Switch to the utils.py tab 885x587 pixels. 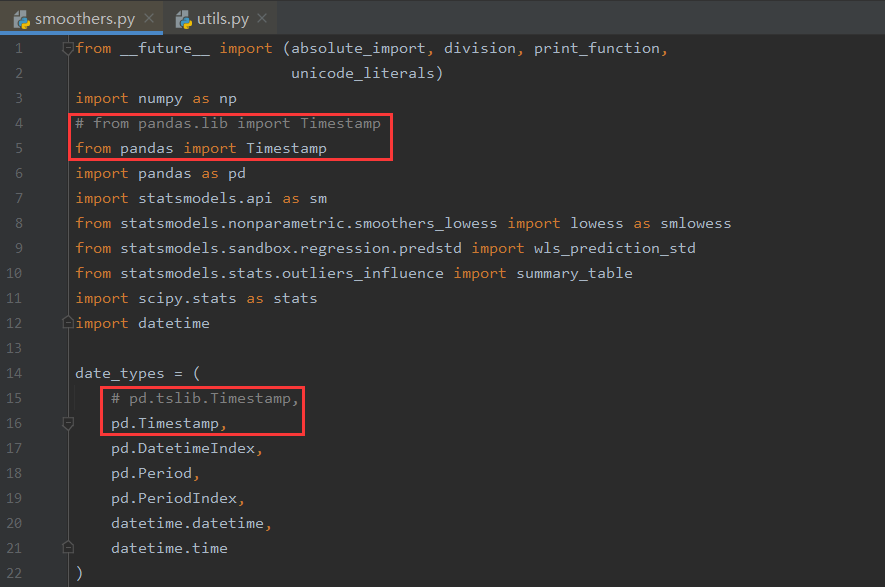point(222,18)
